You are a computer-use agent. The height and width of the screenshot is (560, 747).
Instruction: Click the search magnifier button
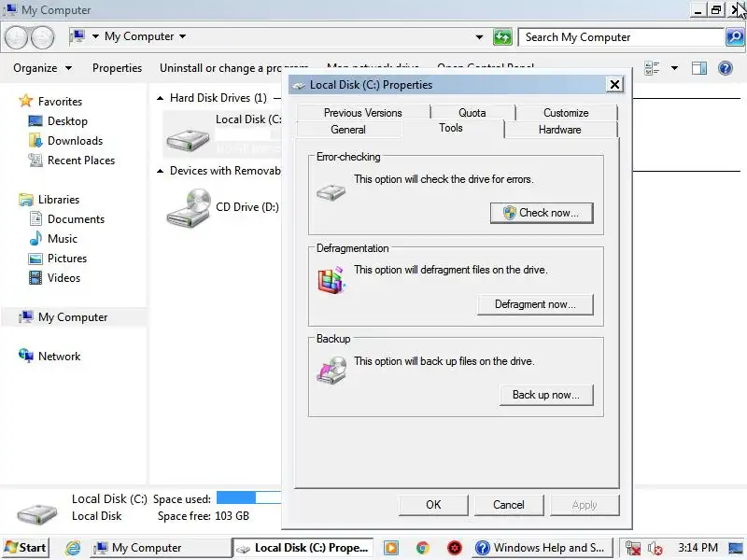735,36
